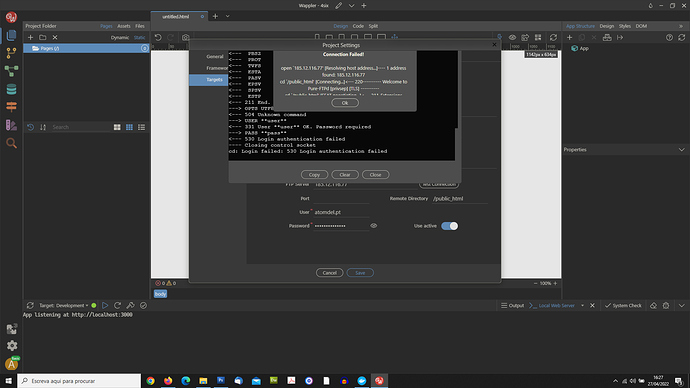690x388 pixels.
Task: Open the Database manager icon
Action: [11, 89]
